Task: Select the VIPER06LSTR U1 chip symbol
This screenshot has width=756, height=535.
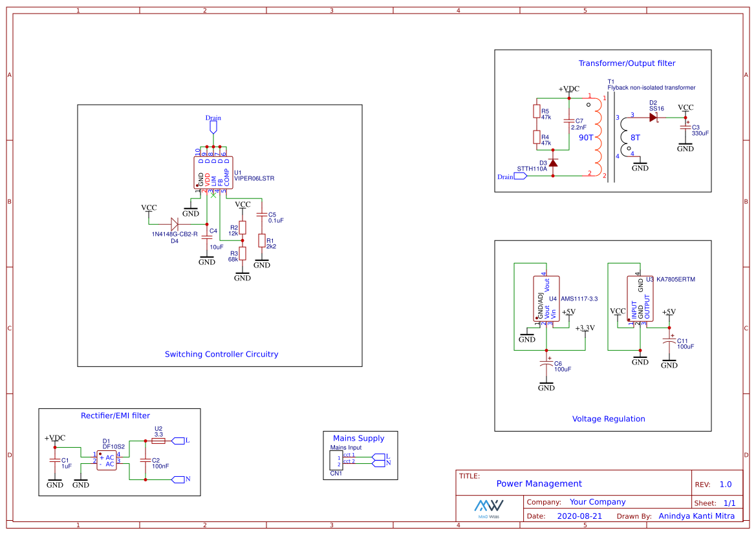Action: click(213, 173)
